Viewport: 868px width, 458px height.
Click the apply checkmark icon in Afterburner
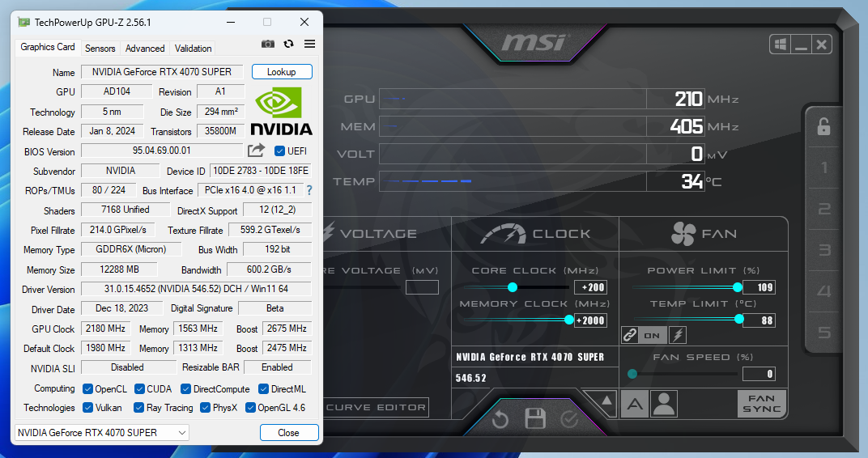tap(569, 419)
